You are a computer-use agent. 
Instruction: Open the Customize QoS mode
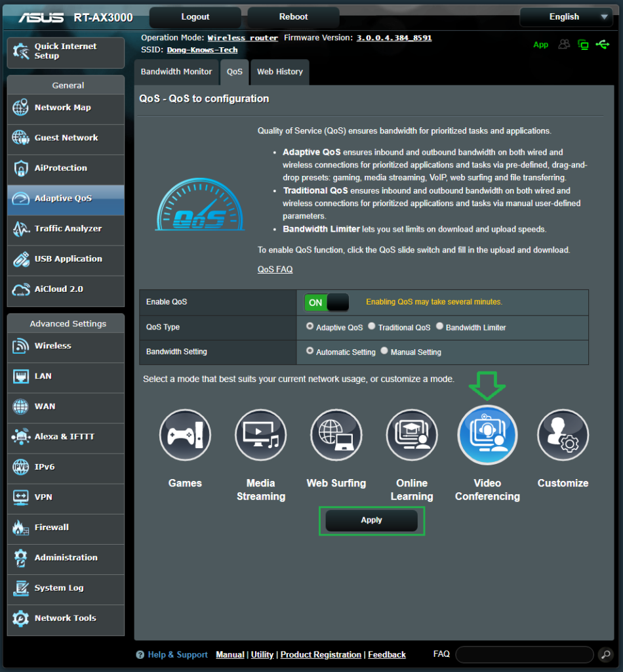tap(563, 434)
